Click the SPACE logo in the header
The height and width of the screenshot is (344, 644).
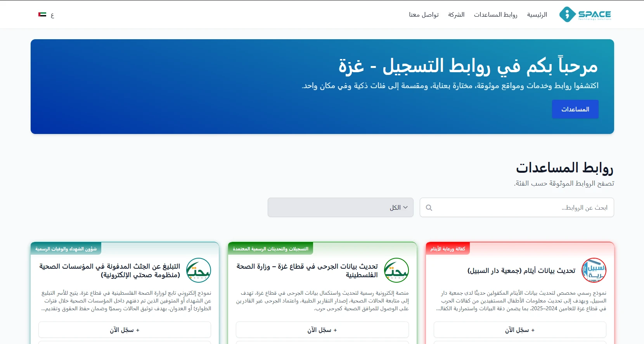585,14
